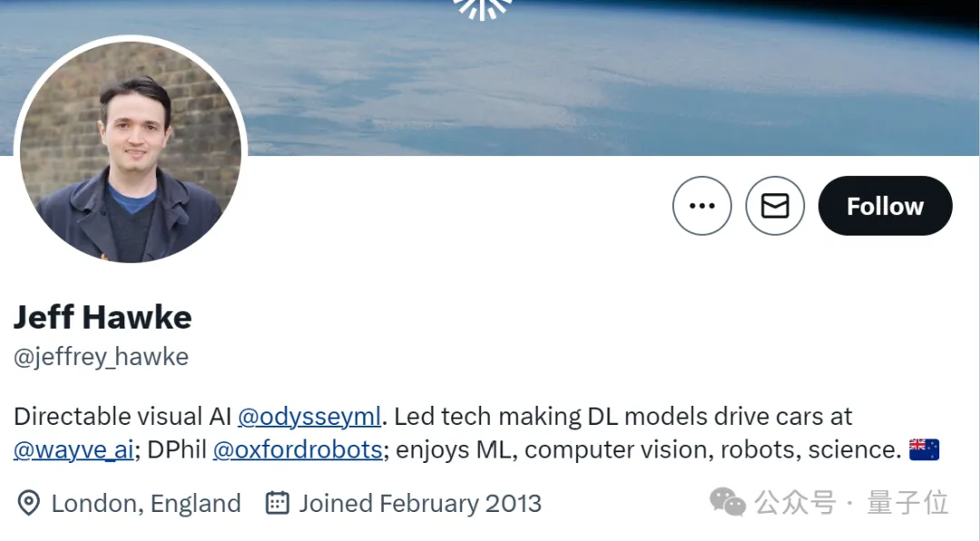The image size is (980, 541).
Task: Follow Jeff Hawke
Action: click(885, 206)
